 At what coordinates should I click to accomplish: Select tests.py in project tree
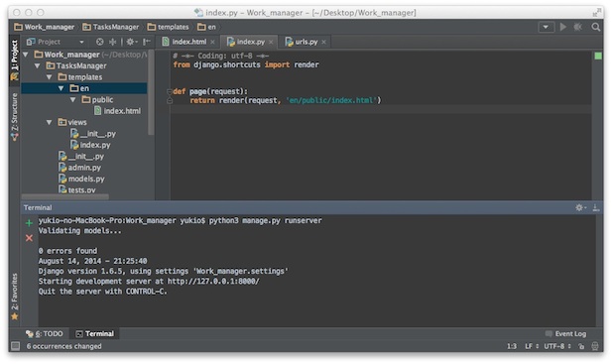pos(77,190)
